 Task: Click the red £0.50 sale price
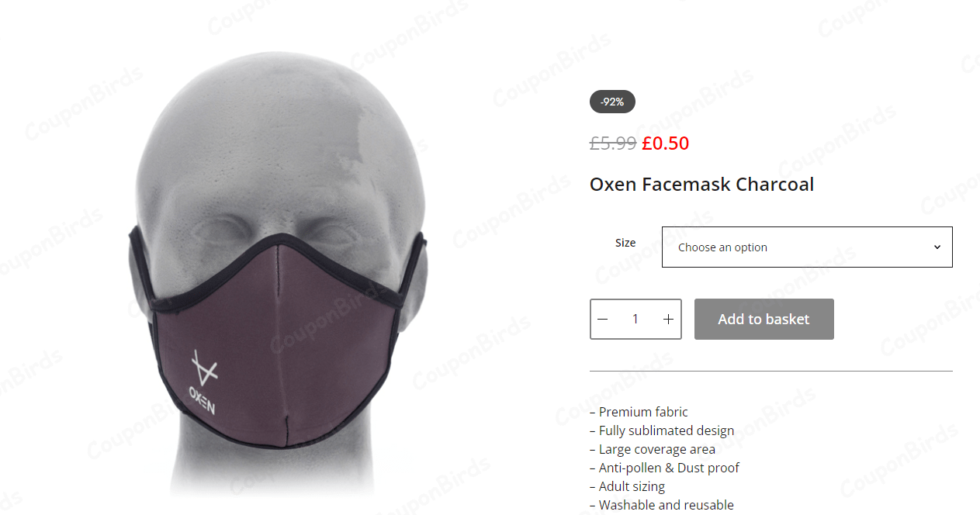[666, 143]
